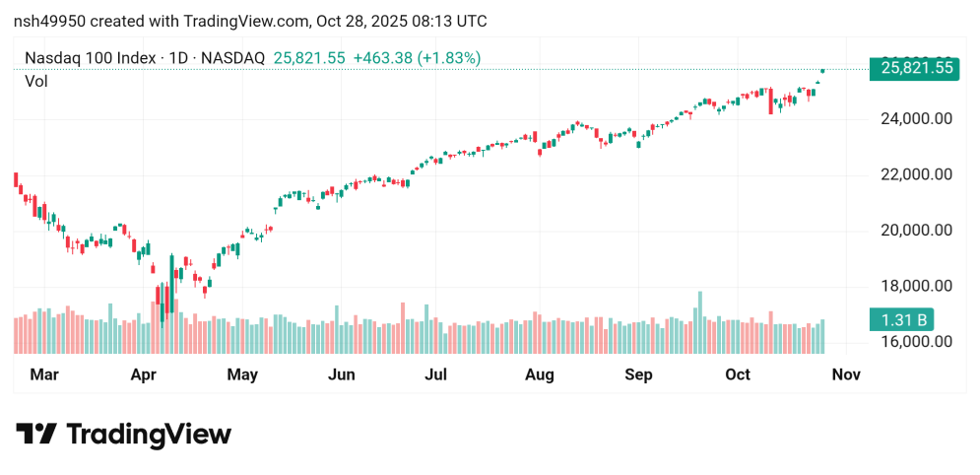Click the 18,000.00 price scale label
980x475 pixels.
click(x=914, y=287)
